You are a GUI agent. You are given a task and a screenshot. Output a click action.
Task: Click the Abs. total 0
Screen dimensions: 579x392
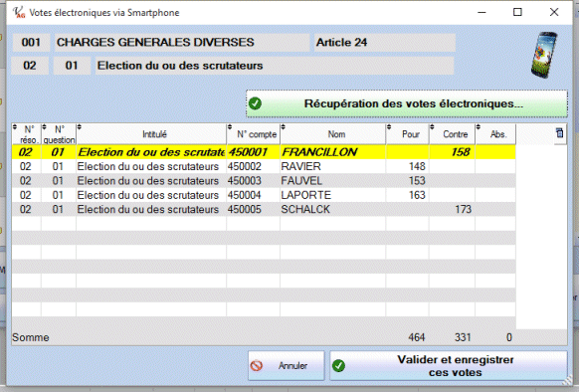click(x=508, y=337)
